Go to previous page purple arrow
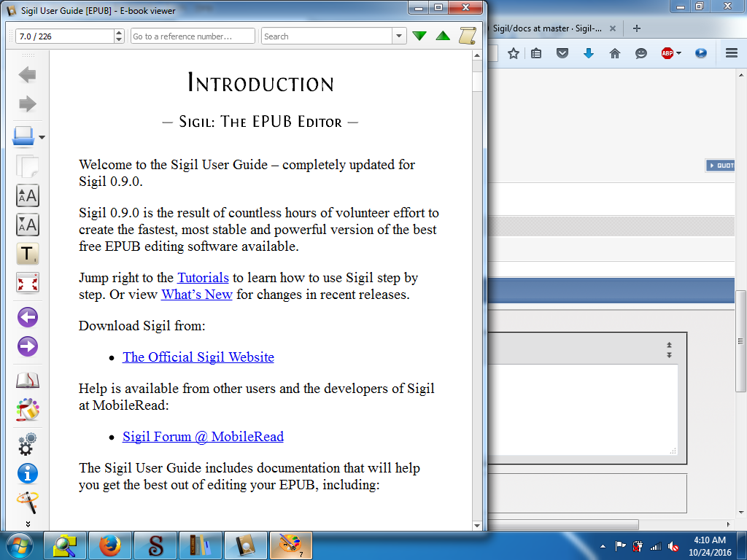Screen dimensions: 747x560 pos(27,317)
